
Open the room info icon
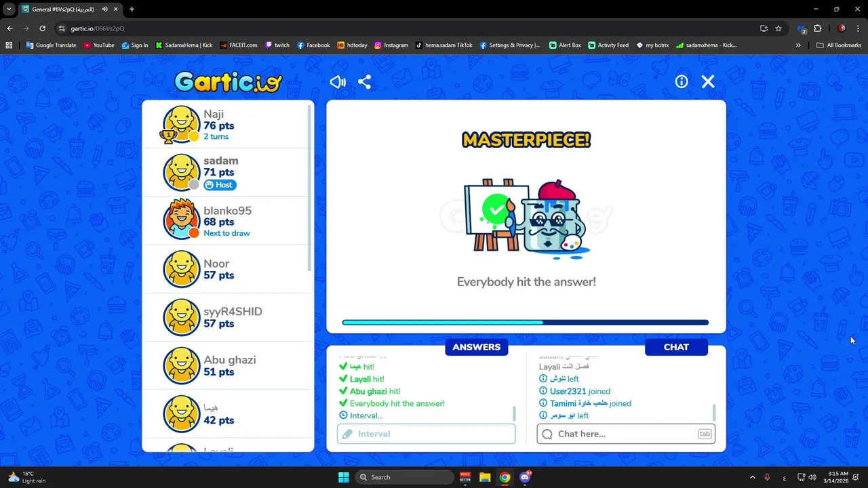pyautogui.click(x=682, y=81)
